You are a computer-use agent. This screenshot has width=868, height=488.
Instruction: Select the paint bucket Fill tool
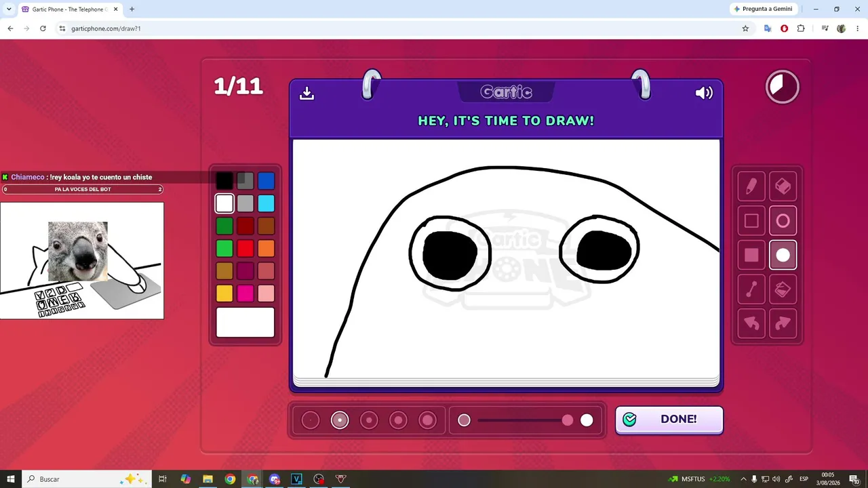coord(783,289)
